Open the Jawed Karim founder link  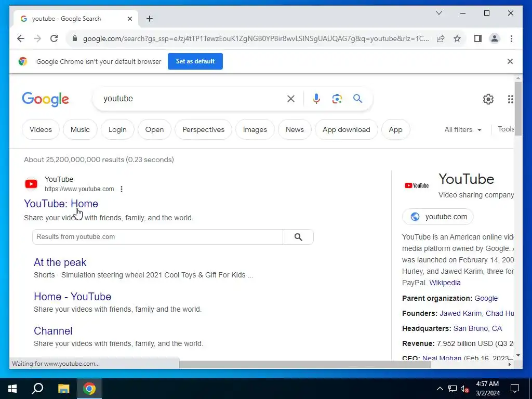(x=460, y=313)
